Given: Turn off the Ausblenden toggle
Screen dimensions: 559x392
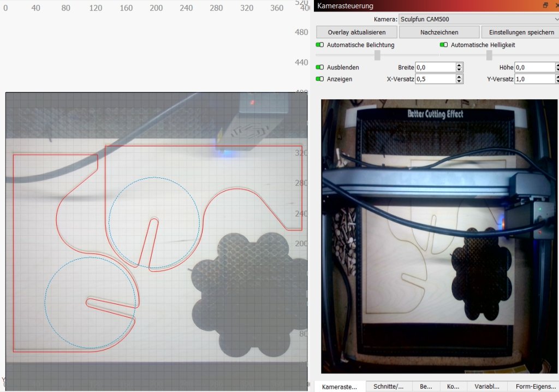Looking at the screenshot, I should pos(320,67).
